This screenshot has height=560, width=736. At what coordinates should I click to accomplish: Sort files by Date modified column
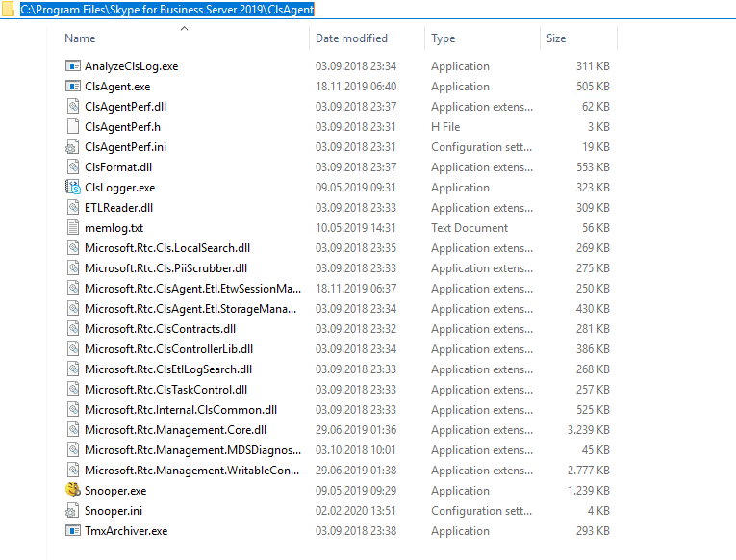(x=351, y=38)
